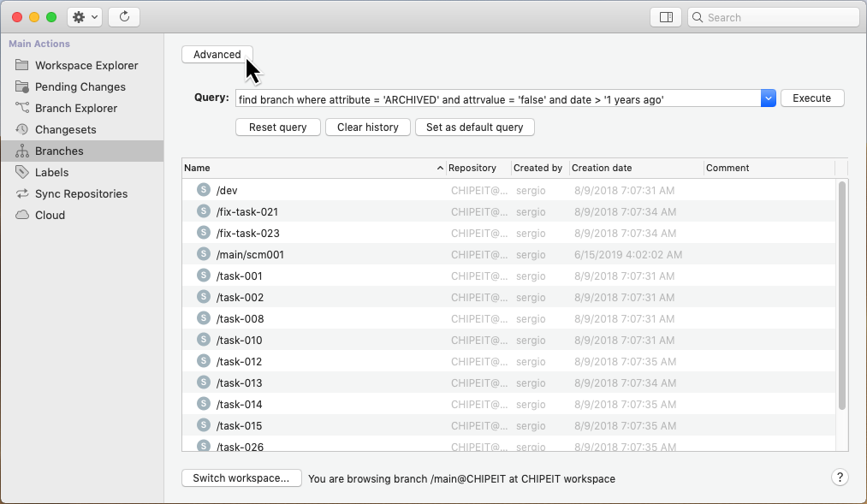Open the Switch workspace dialog
This screenshot has height=504, width=867.
coord(241,478)
